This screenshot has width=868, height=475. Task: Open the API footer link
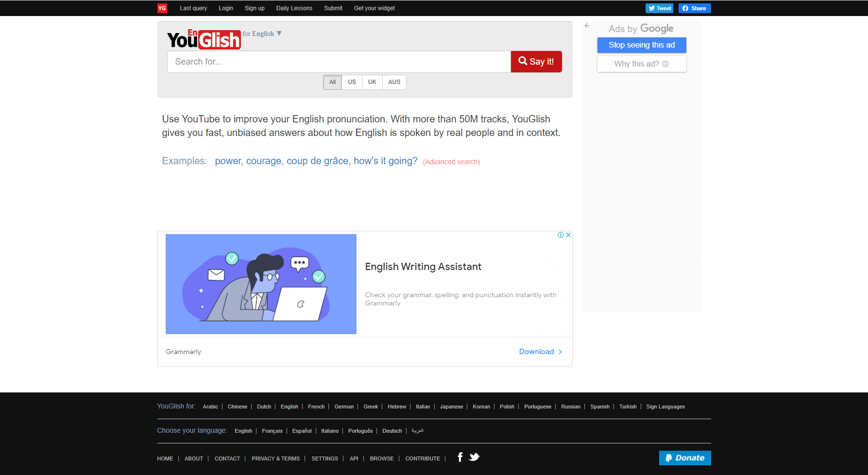pos(354,459)
